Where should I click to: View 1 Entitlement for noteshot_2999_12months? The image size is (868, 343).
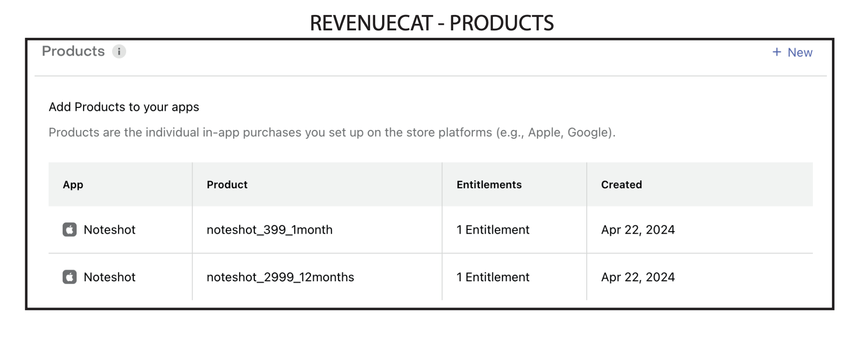tap(493, 277)
